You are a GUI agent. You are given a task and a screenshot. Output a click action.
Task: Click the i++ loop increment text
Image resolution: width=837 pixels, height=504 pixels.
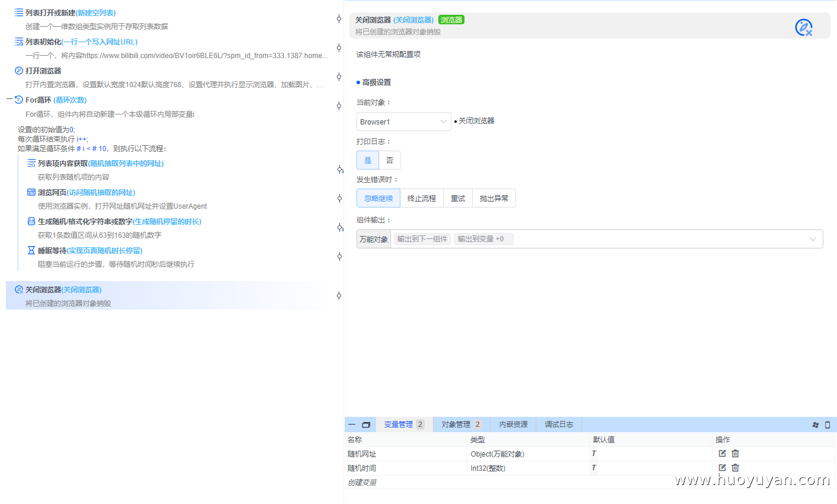point(82,139)
